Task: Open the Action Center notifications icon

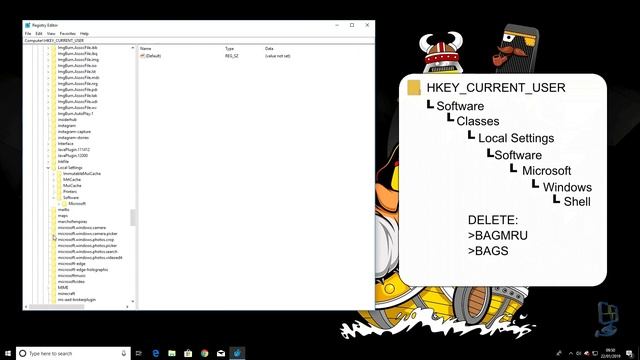Action: click(x=629, y=353)
